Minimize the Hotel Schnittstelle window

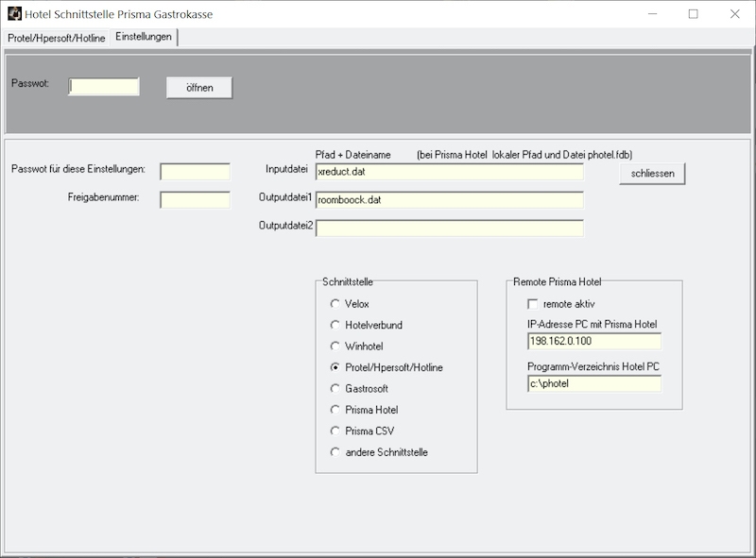[652, 14]
